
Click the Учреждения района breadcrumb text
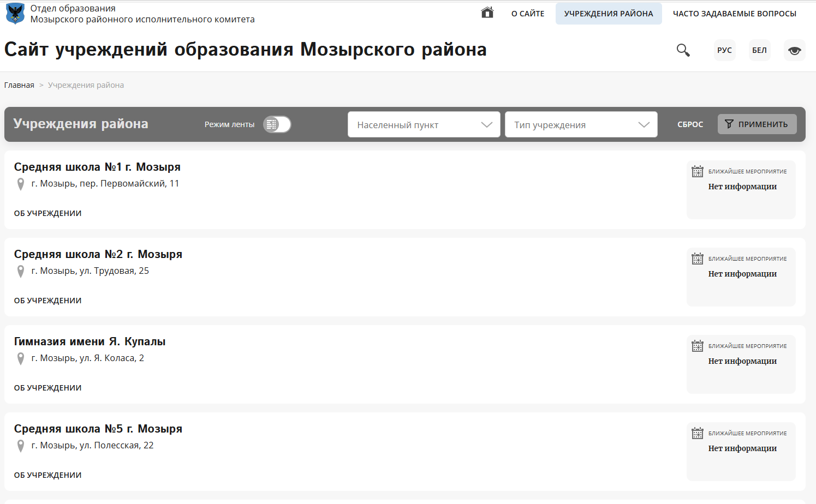tap(86, 85)
